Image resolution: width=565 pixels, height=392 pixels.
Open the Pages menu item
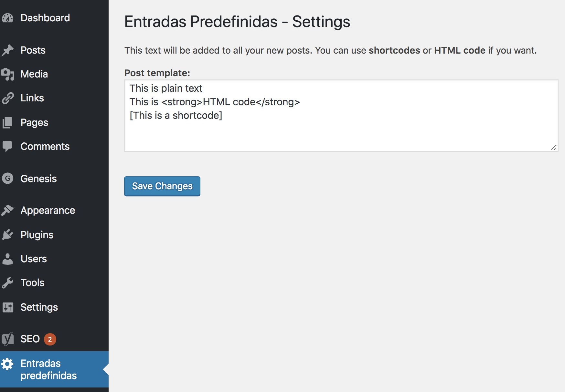(x=34, y=122)
